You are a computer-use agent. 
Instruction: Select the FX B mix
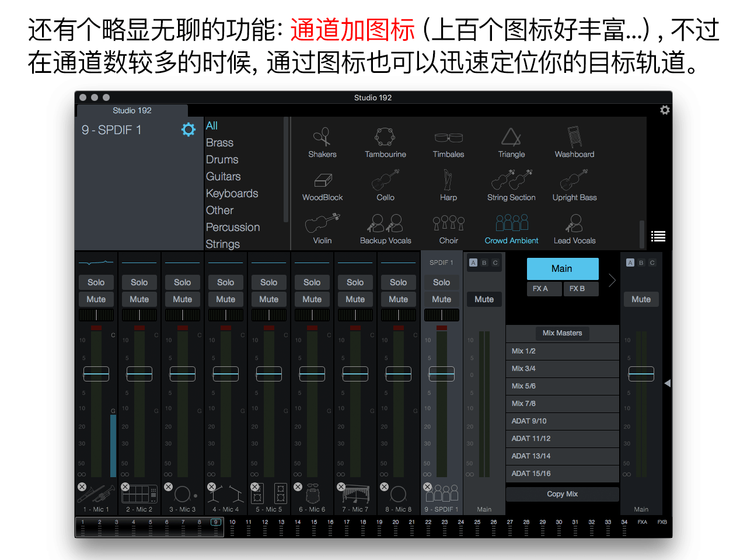[x=581, y=289]
